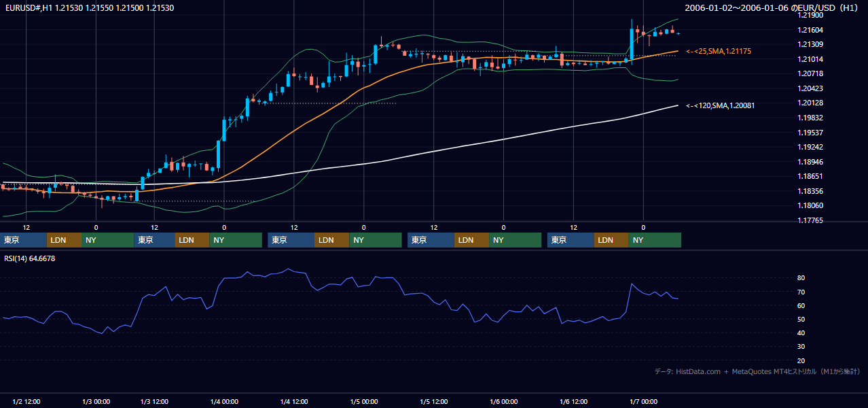Screen dimensions: 868x408
Task: Click the 1/5 00:00 time label
Action: (x=363, y=402)
